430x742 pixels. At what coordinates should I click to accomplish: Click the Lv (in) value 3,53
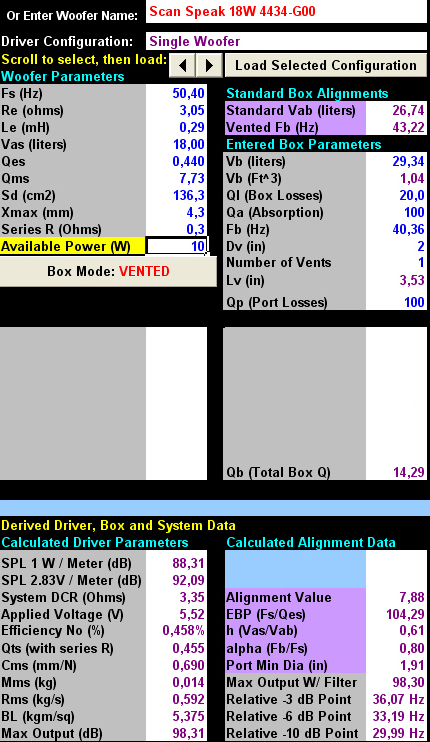[x=412, y=280]
